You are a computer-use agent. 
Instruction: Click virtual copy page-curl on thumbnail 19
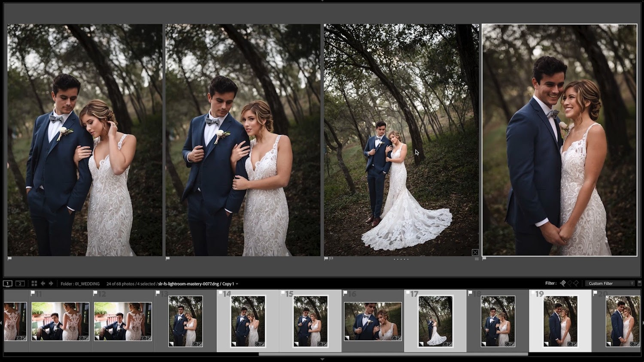547,344
